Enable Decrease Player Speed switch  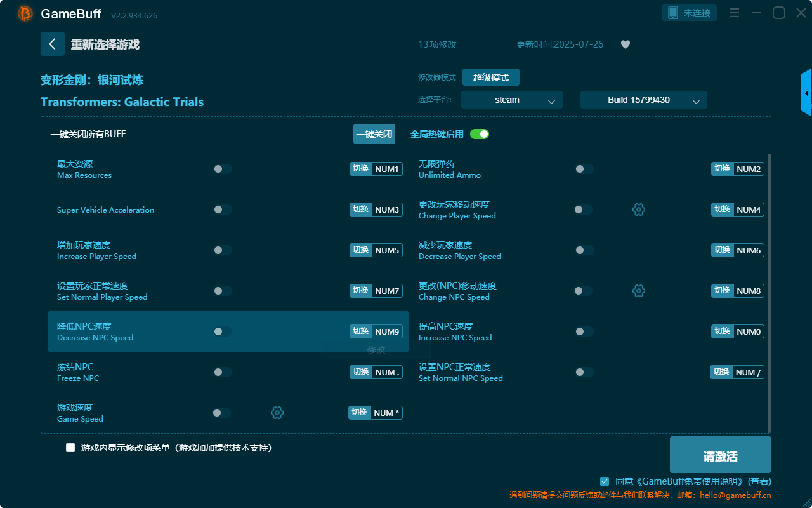pos(584,250)
